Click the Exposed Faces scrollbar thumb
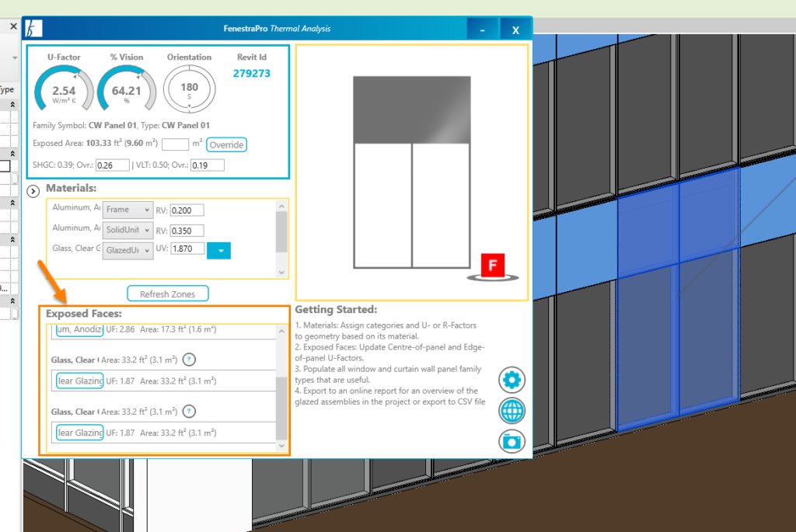Image resolution: width=796 pixels, height=532 pixels. tap(281, 409)
